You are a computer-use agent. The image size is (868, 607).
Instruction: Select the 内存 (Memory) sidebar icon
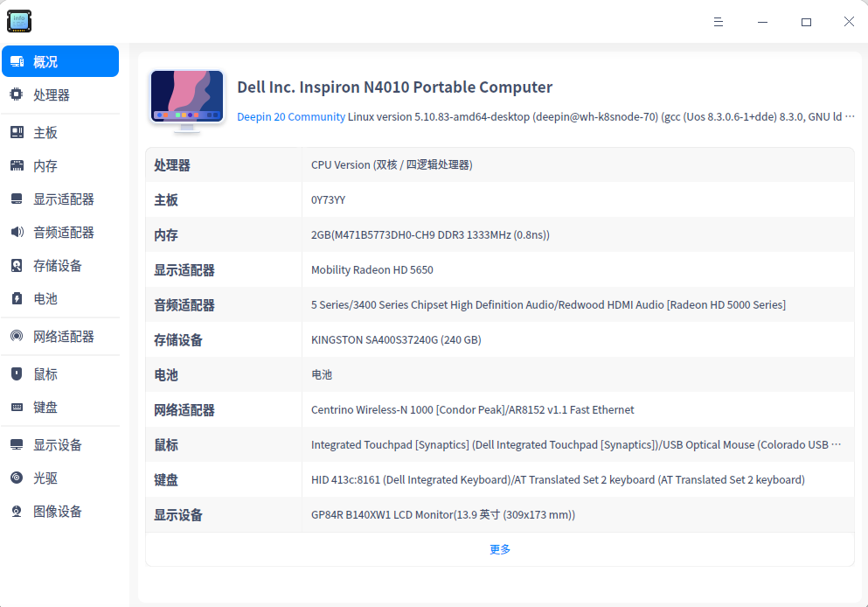click(16, 164)
